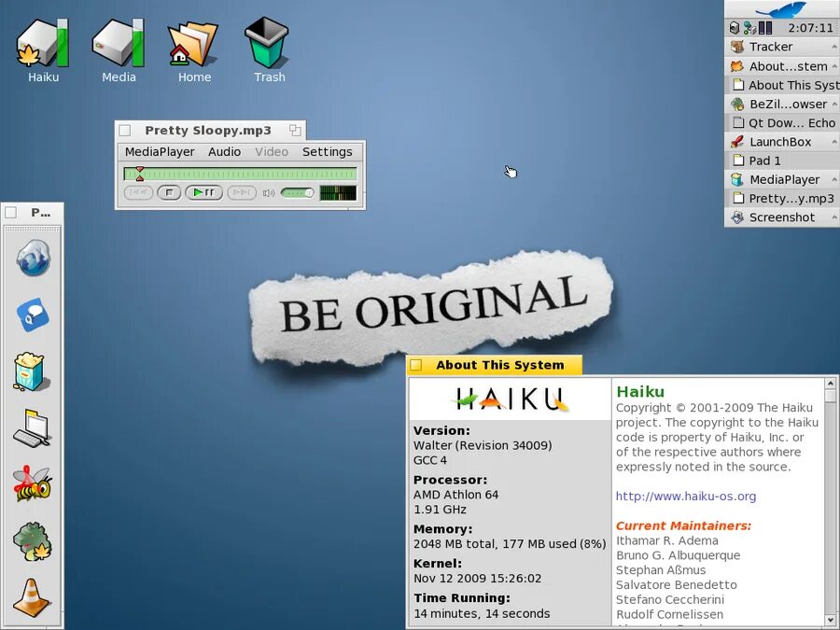Close the MediaPlayer window
The width and height of the screenshot is (840, 630).
point(125,130)
